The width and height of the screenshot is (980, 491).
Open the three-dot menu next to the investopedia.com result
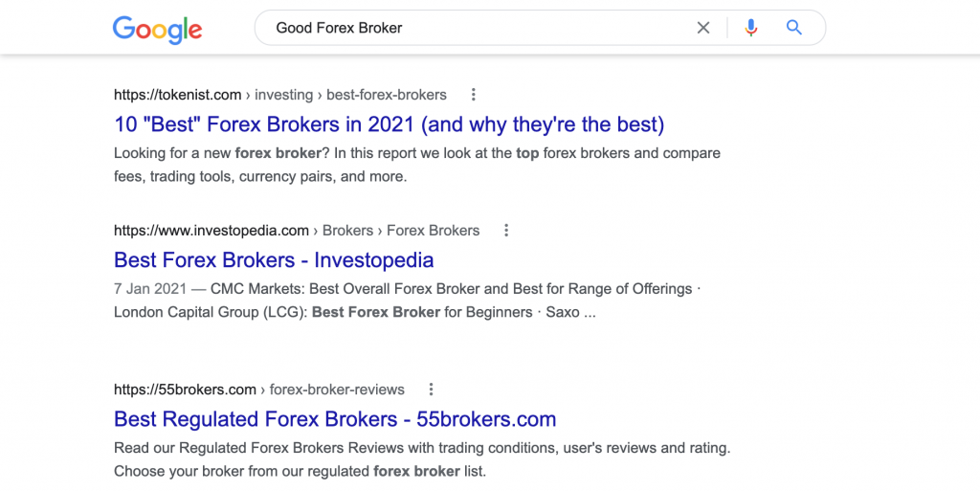click(x=506, y=230)
